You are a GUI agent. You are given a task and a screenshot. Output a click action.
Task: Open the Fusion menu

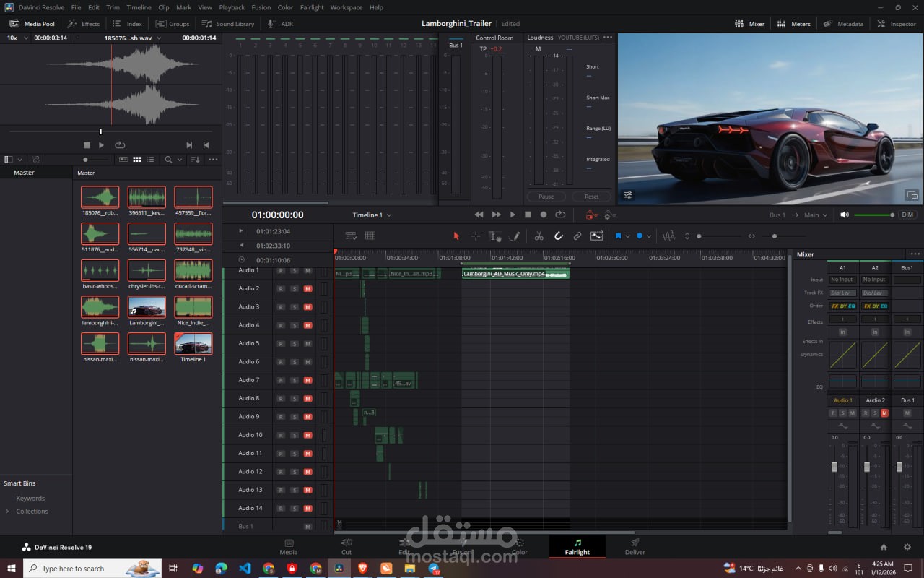[x=261, y=7]
